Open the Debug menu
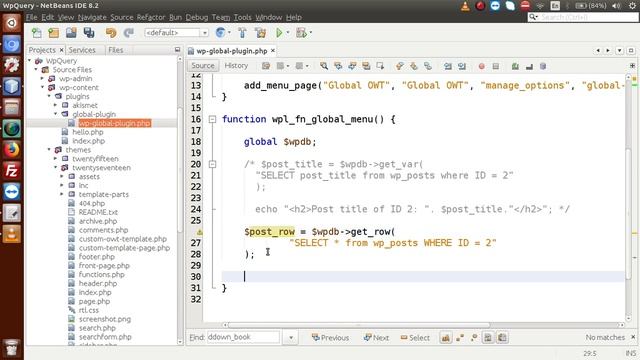Image resolution: width=640 pixels, height=360 pixels. (x=197, y=17)
